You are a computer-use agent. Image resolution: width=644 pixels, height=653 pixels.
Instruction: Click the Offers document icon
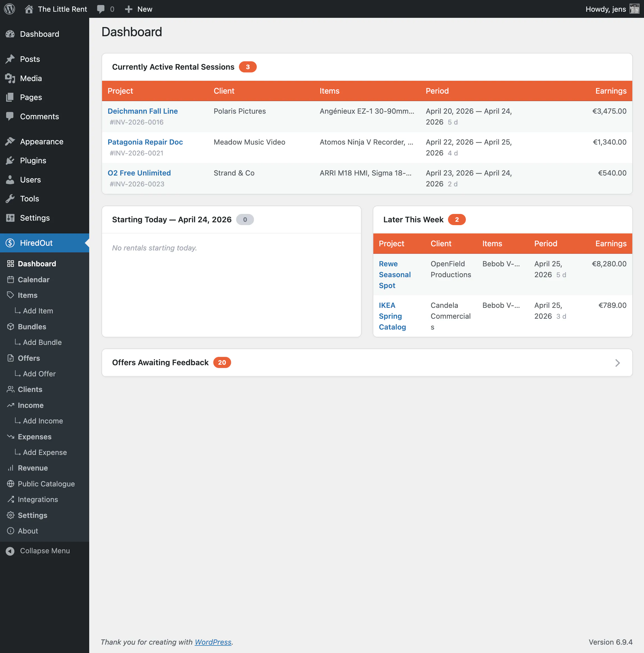click(x=11, y=358)
